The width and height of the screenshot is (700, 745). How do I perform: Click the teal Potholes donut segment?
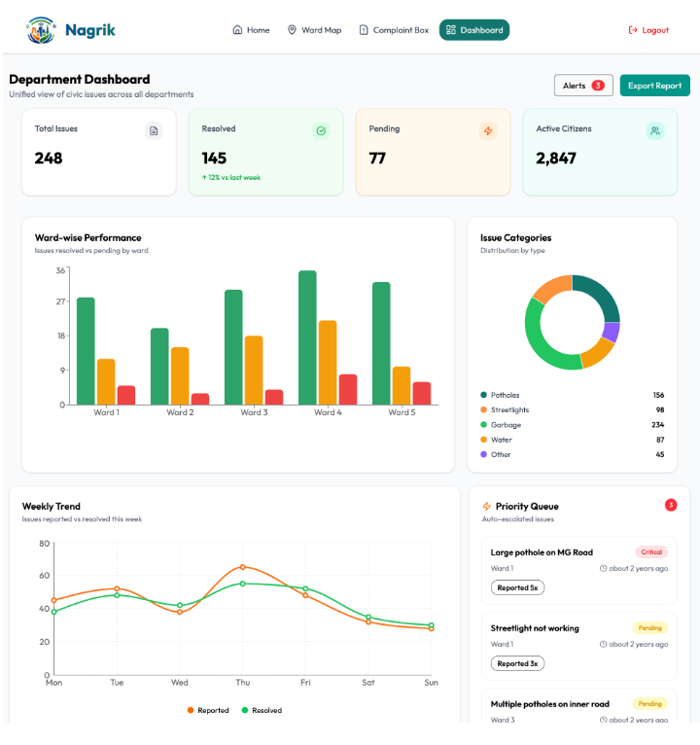(x=602, y=294)
